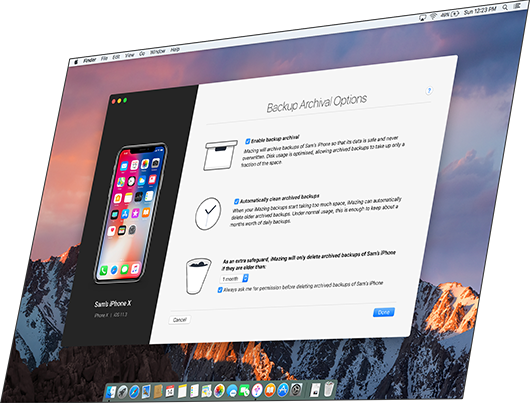This screenshot has height=403, width=530.
Task: Open iMazing USB icon in Dock
Action: coord(257,390)
